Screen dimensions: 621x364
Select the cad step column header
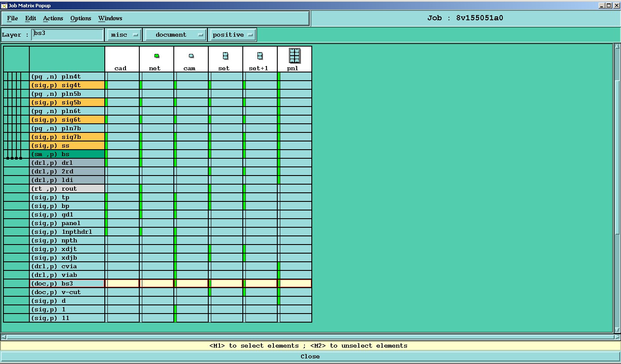click(122, 60)
